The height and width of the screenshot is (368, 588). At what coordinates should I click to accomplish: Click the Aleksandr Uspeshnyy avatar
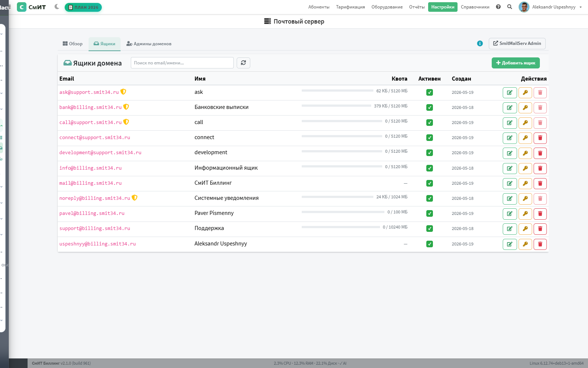coord(524,7)
